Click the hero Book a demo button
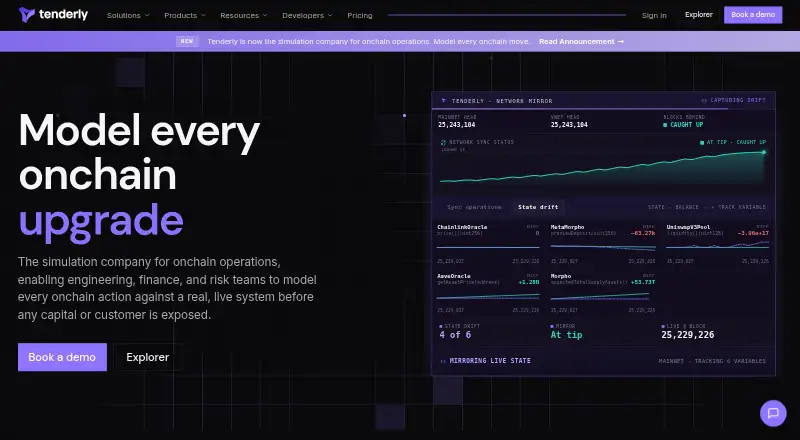This screenshot has height=440, width=800. (x=62, y=357)
